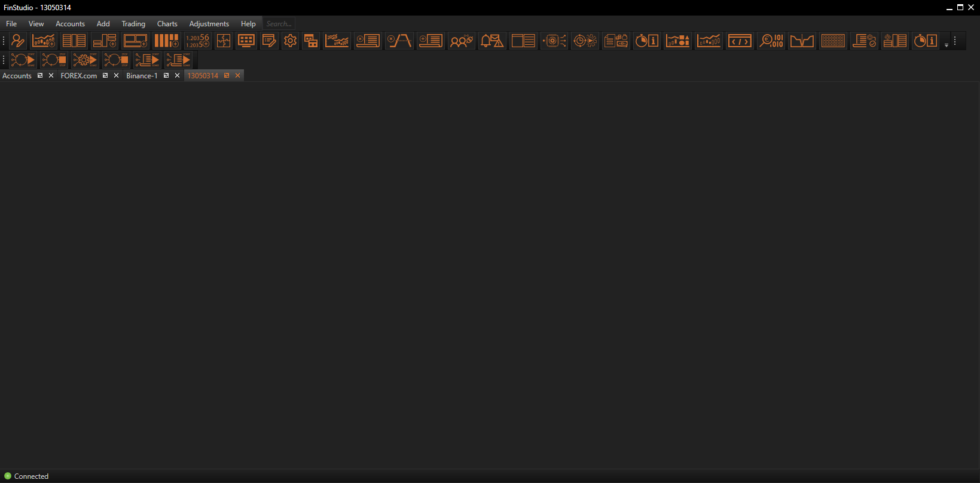Close the Accounts tab
Image resolution: width=980 pixels, height=483 pixels.
51,76
